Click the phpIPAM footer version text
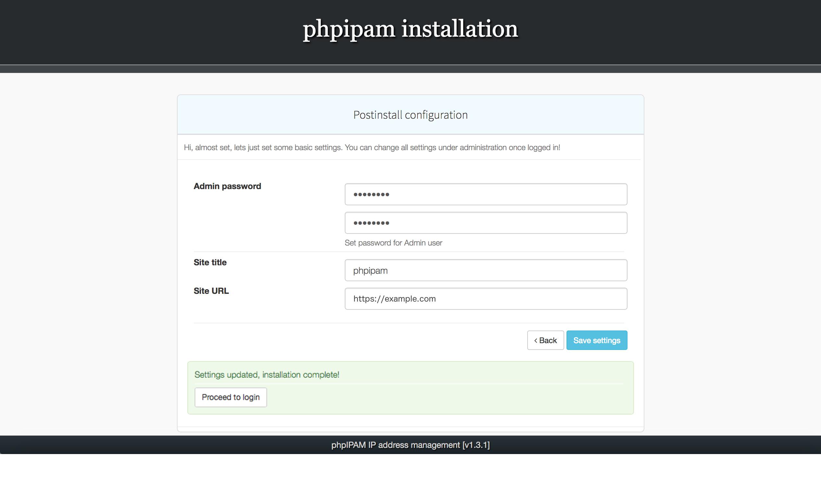The width and height of the screenshot is (821, 504). coord(410,445)
